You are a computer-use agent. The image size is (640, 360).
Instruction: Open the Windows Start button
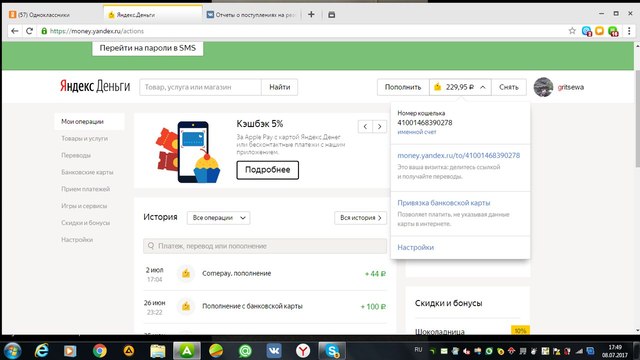[x=12, y=351]
